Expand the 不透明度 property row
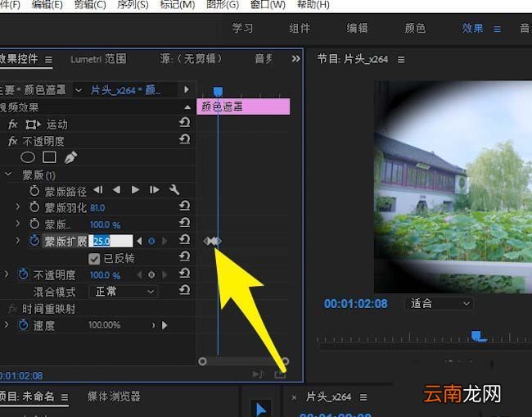 pyautogui.click(x=7, y=274)
